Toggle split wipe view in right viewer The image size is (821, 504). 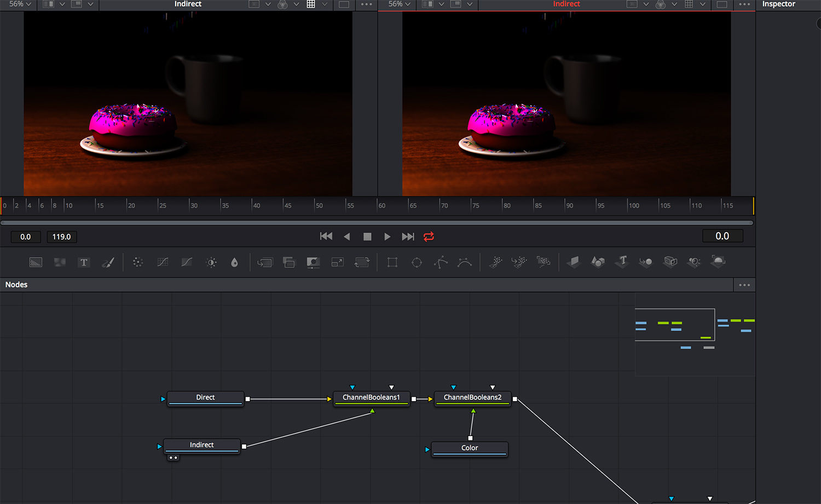(427, 4)
